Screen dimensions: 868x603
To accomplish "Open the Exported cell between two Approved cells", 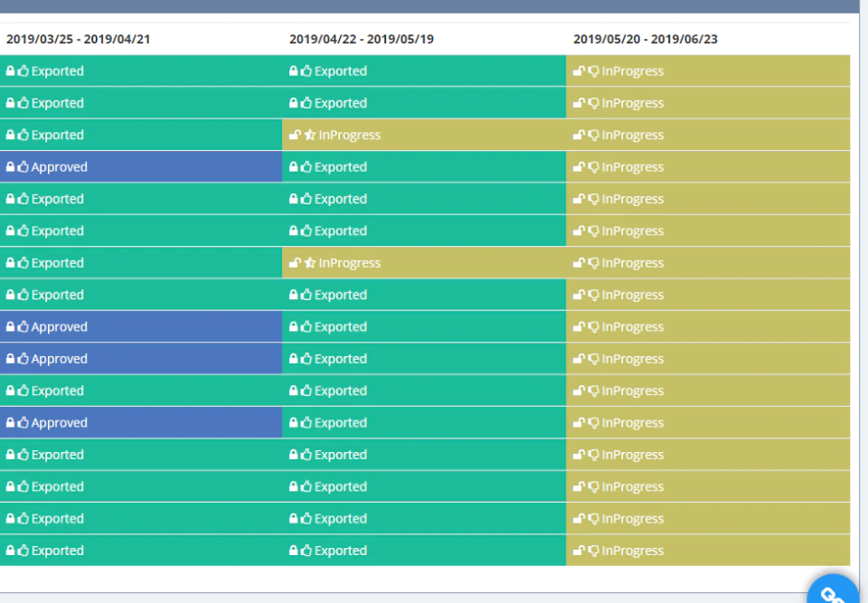I will (141, 391).
